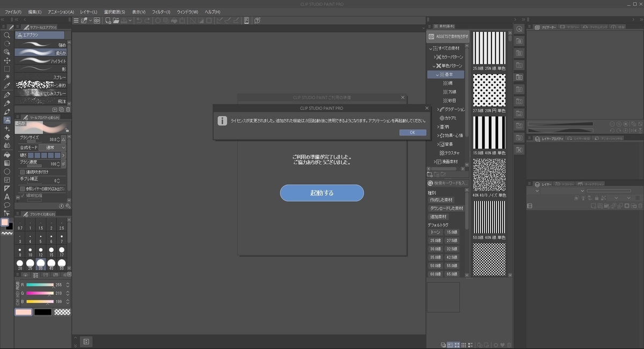This screenshot has width=644, height=349.
Task: Click the 検索キーワード search field
Action: click(447, 183)
